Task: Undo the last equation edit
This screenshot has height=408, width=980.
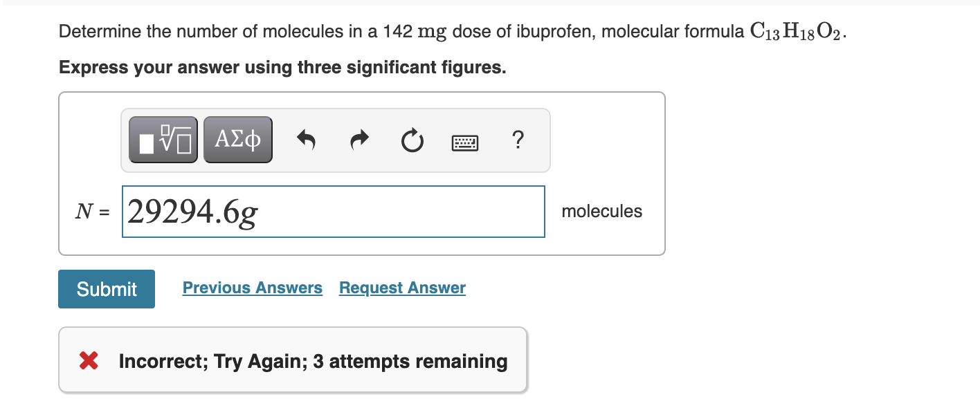Action: click(x=307, y=140)
